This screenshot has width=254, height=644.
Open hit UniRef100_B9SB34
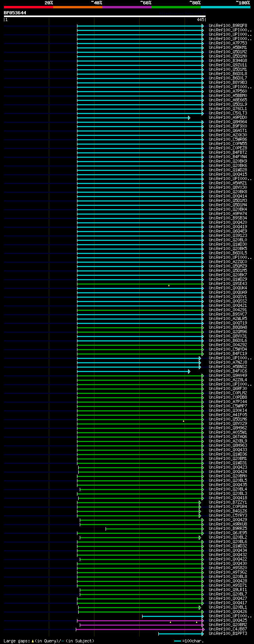point(228,218)
